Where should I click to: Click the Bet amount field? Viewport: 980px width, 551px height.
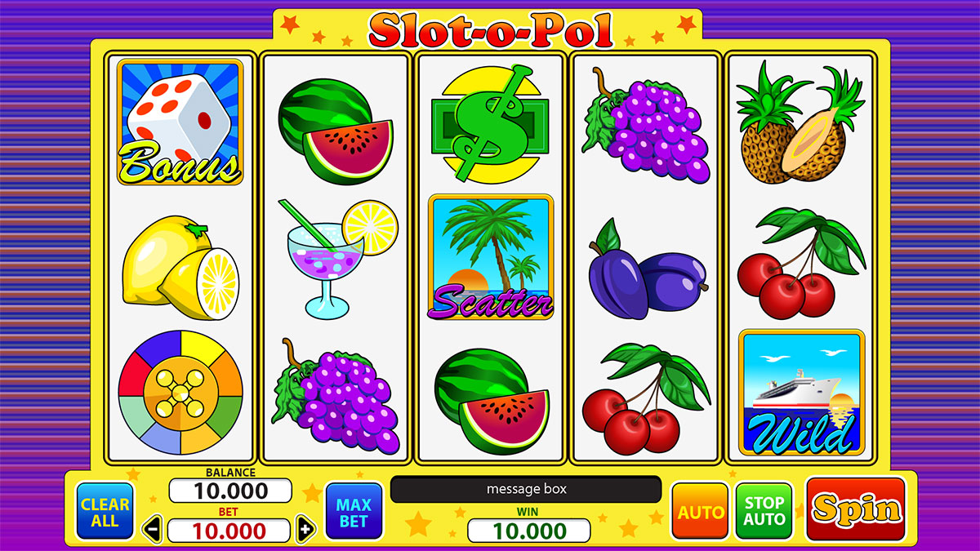(229, 531)
